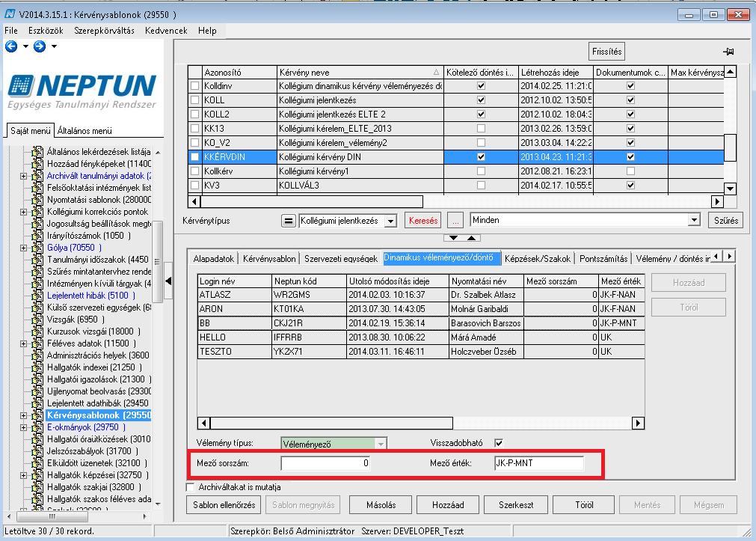Viewport: 756px width, 541px height.
Task: Click the Mező érték field with JK-P-MNT
Action: pyautogui.click(x=539, y=463)
